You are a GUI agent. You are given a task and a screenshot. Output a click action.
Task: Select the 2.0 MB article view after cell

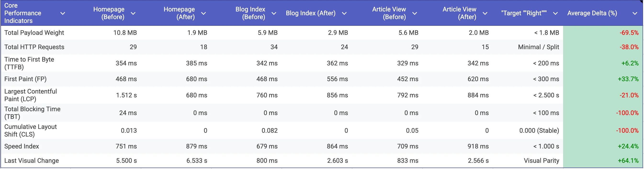479,33
